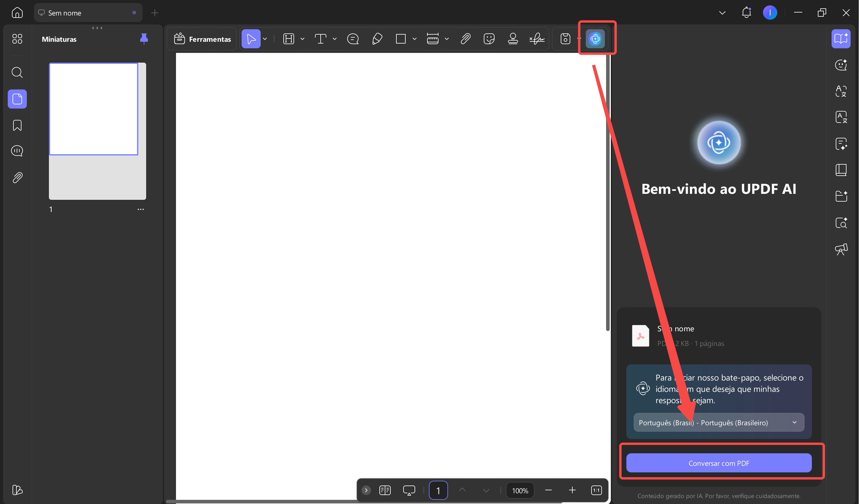The image size is (859, 504).
Task: Open the attachment paperclip tool in toolbar
Action: (x=465, y=38)
